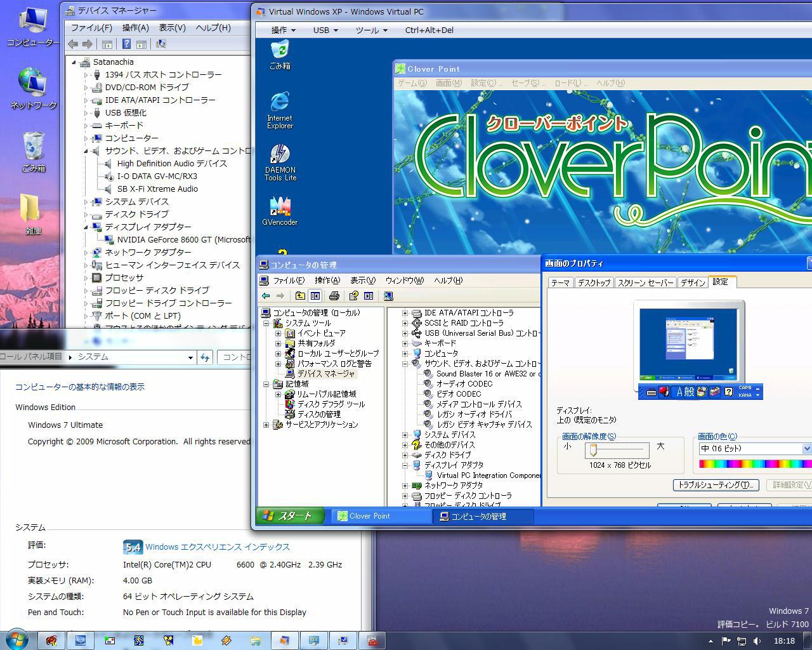Open Internet Explorer icon in XP desktop

tap(280, 103)
